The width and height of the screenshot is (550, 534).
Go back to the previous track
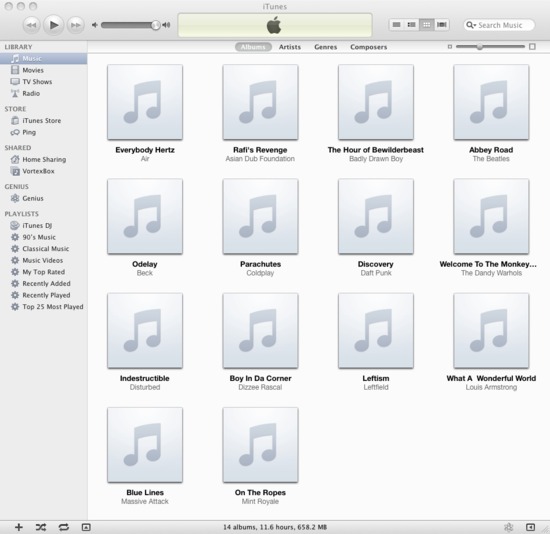pyautogui.click(x=32, y=25)
